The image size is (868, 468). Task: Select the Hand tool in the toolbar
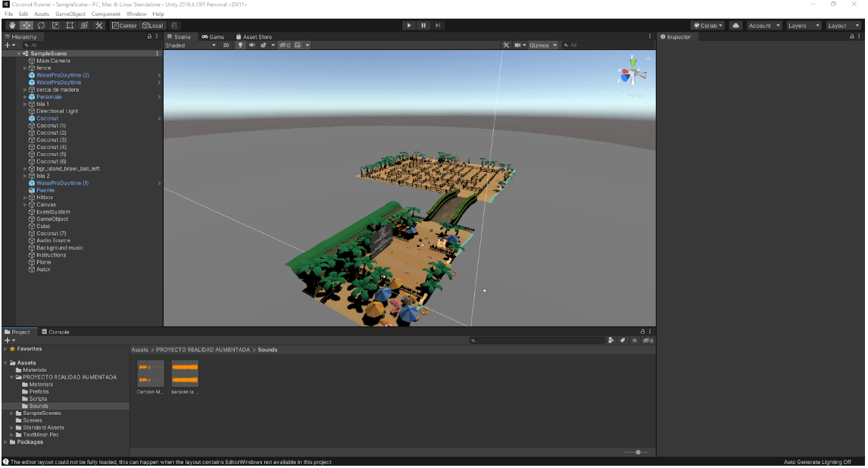click(12, 25)
